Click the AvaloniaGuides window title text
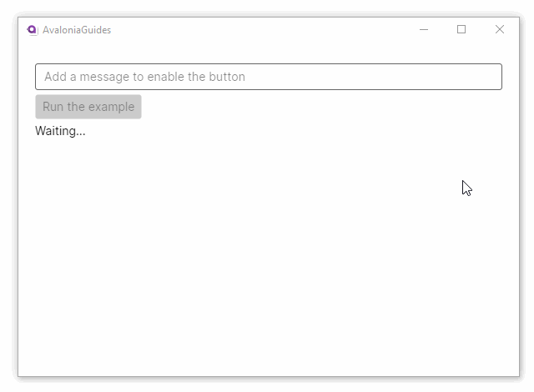This screenshot has height=392, width=534. pos(77,30)
